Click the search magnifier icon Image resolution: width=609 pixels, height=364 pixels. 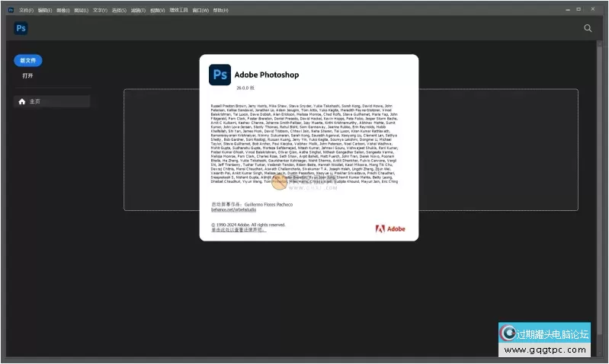pos(588,28)
